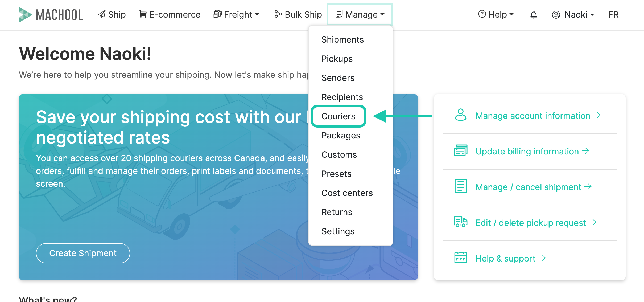644x302 pixels.
Task: Click the Manage account information person icon
Action: [x=460, y=115]
